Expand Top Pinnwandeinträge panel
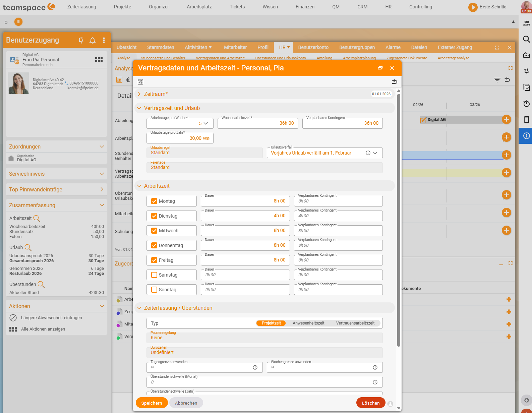Image resolution: width=532 pixels, height=413 pixels. pyautogui.click(x=102, y=190)
